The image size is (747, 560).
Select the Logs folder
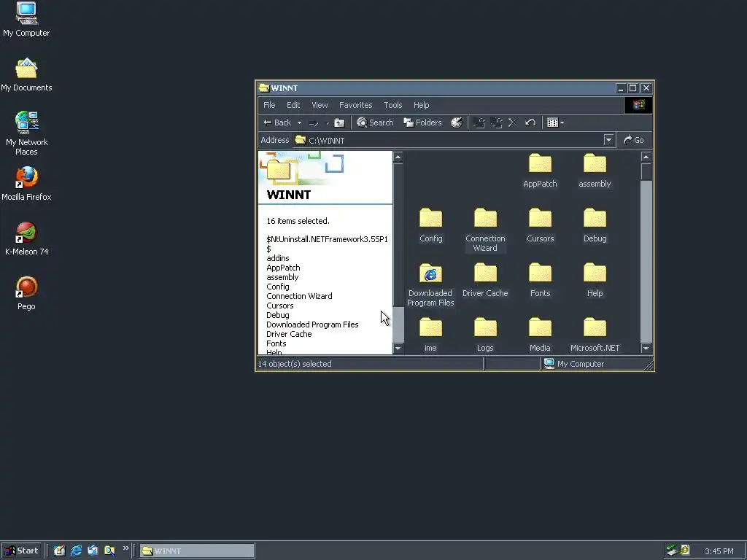pyautogui.click(x=485, y=335)
